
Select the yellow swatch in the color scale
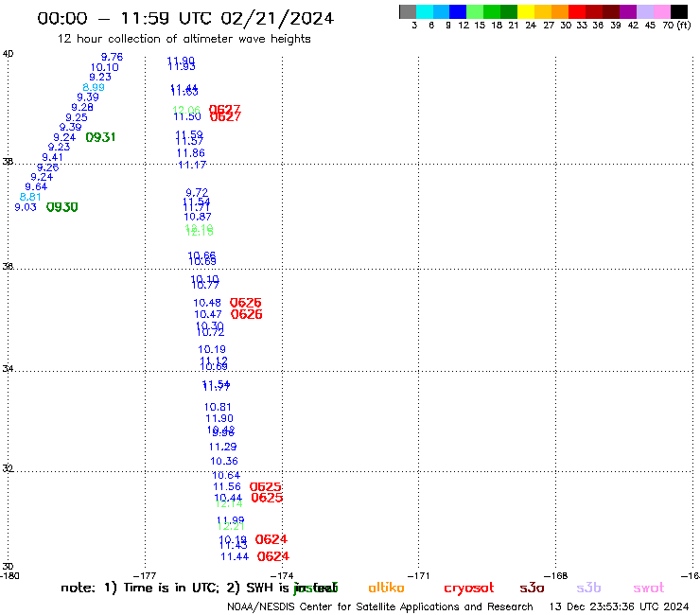click(526, 11)
